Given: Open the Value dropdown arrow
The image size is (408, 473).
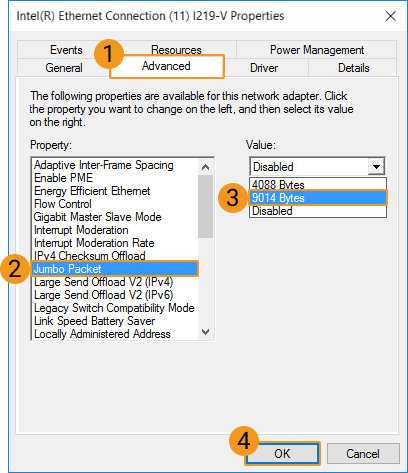Looking at the screenshot, I should [376, 166].
